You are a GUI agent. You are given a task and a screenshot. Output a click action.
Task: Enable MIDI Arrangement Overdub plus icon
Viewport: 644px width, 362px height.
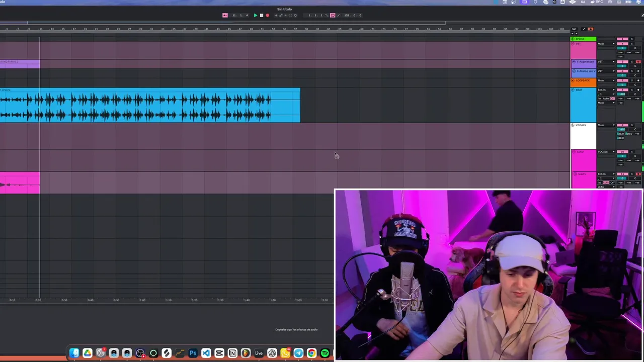click(x=276, y=15)
